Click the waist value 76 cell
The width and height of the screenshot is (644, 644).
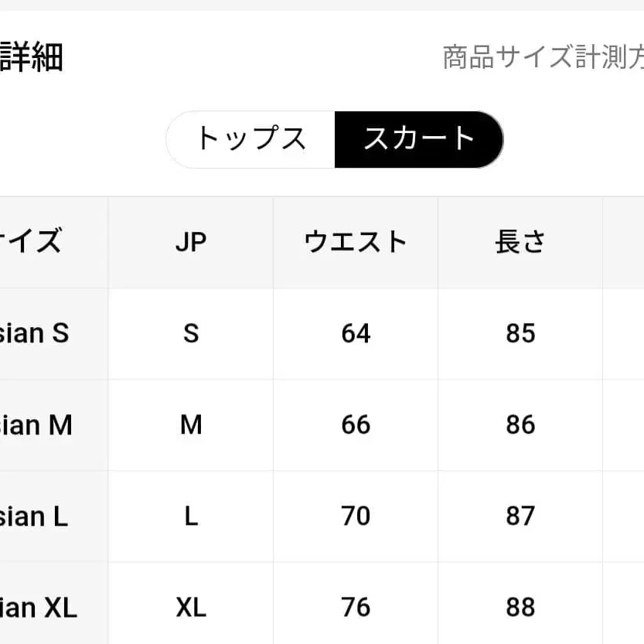pyautogui.click(x=354, y=607)
